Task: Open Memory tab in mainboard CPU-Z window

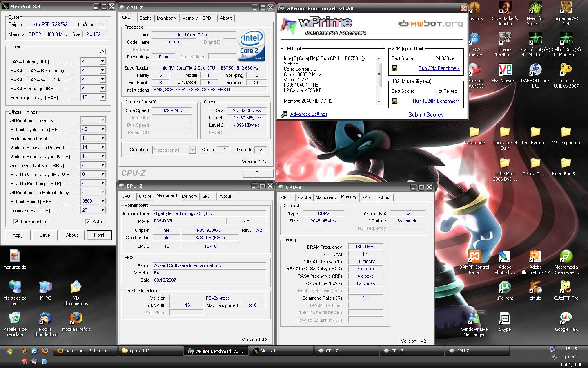Action: [189, 196]
